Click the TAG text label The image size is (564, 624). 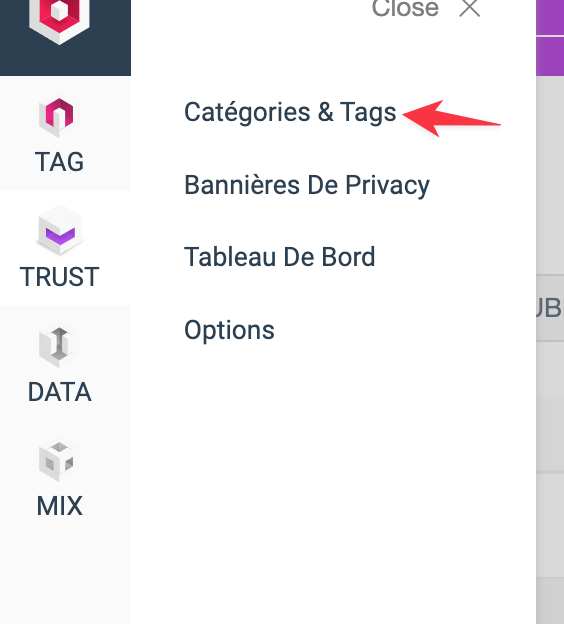(59, 162)
